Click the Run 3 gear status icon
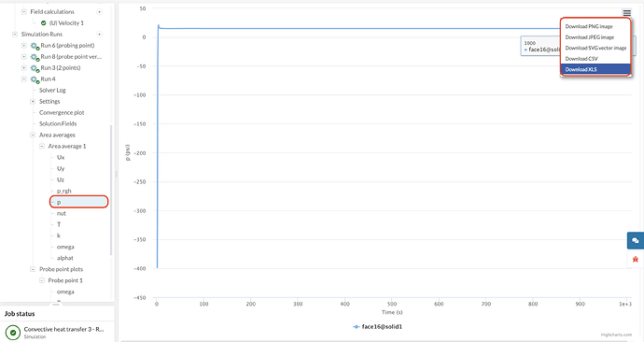The width and height of the screenshot is (644, 342). pos(35,68)
